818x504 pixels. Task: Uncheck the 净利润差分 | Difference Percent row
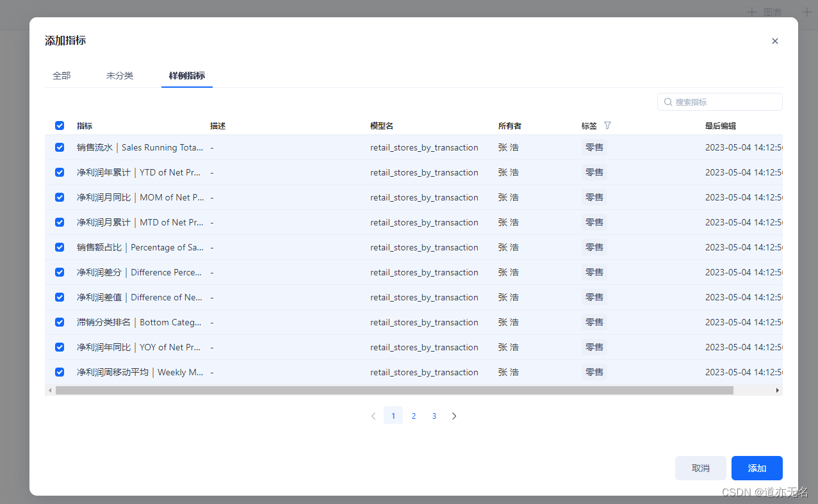(60, 272)
